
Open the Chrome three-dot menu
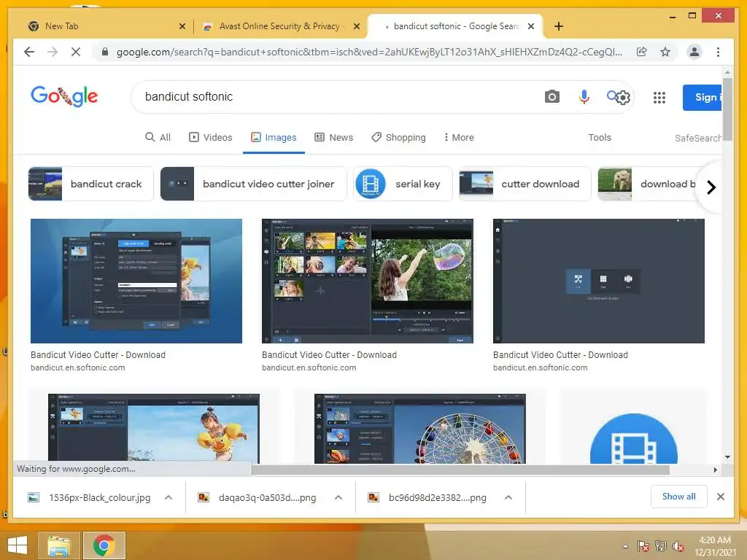click(718, 52)
